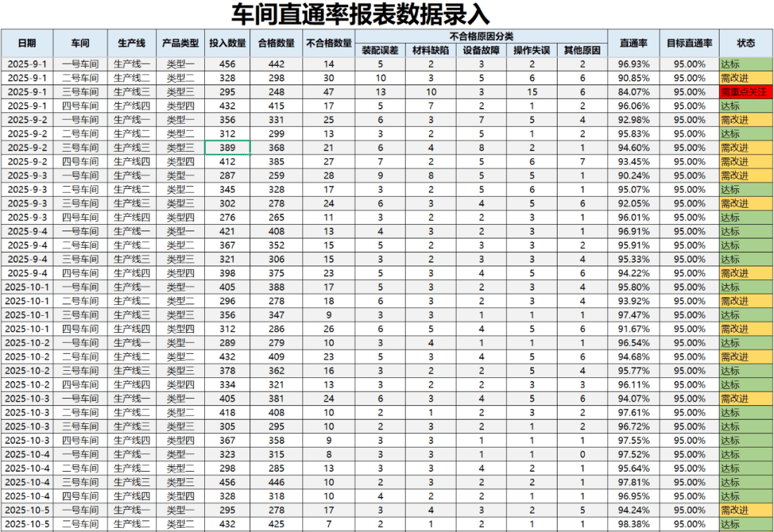Click the 目标直通率 column header

point(689,43)
